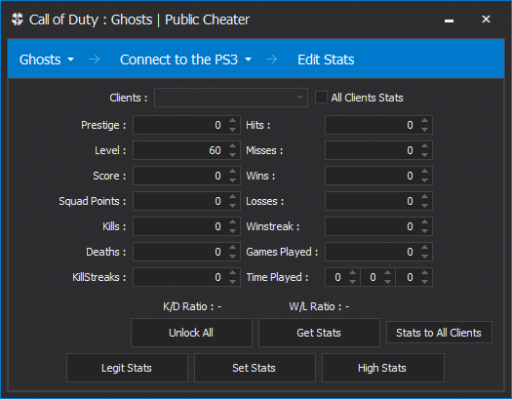
Task: Increase first Time Played field value
Action: pyautogui.click(x=352, y=273)
